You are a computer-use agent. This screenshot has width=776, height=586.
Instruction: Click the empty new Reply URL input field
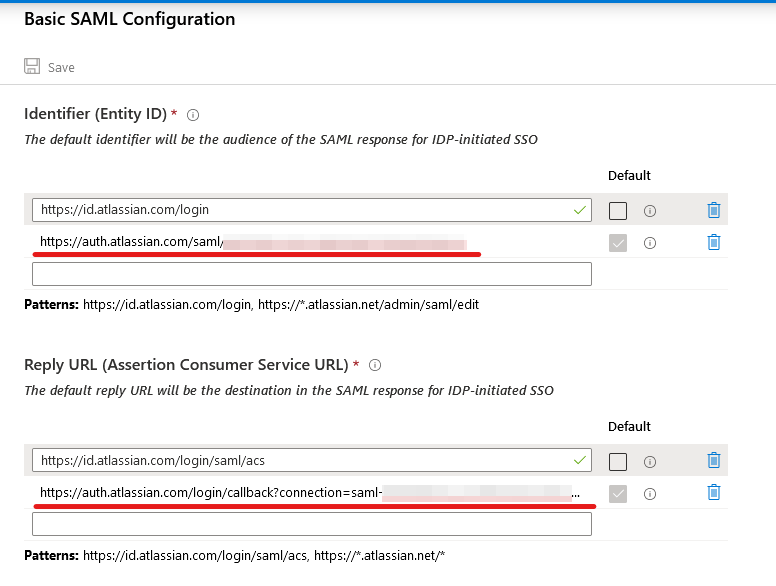(311, 524)
